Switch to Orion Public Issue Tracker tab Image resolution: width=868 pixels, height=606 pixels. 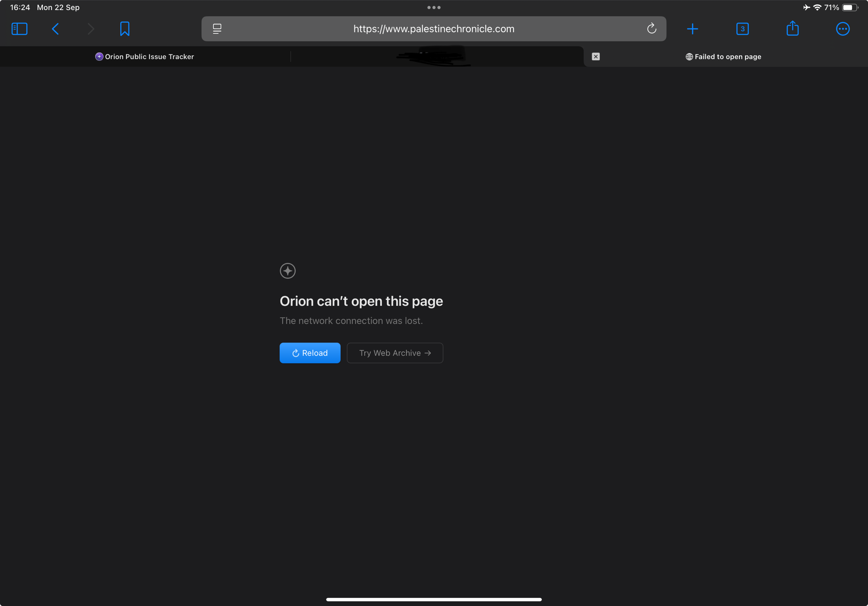pyautogui.click(x=145, y=57)
